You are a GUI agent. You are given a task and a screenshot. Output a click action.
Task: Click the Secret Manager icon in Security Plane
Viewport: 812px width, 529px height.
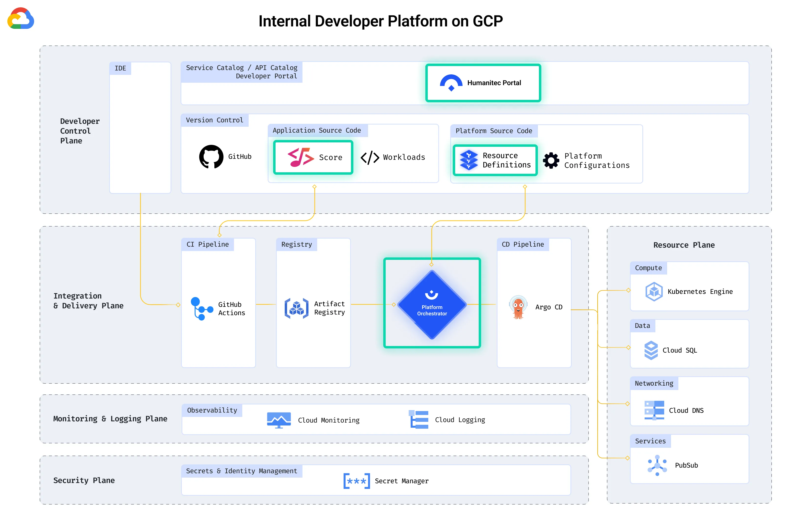pos(356,481)
